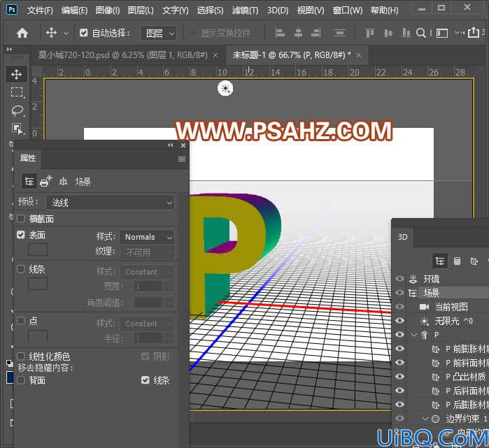The width and height of the screenshot is (489, 448).
Task: Close the Properties panel
Action: click(183, 145)
